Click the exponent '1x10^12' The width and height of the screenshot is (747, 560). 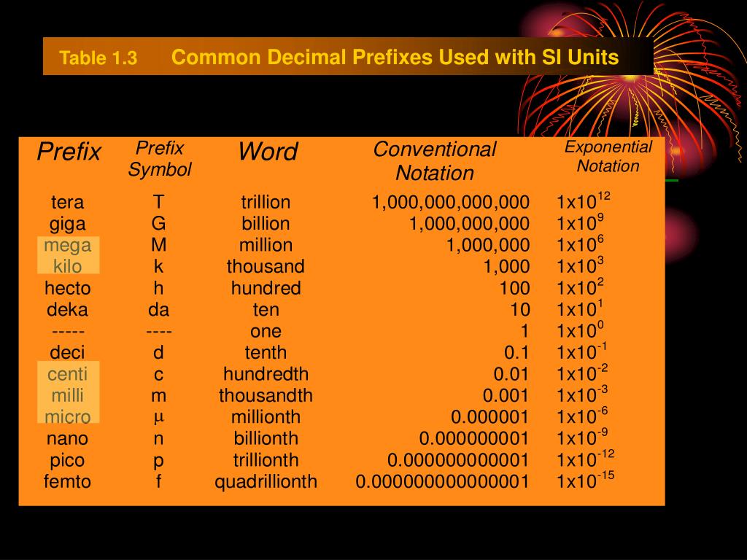coord(583,201)
